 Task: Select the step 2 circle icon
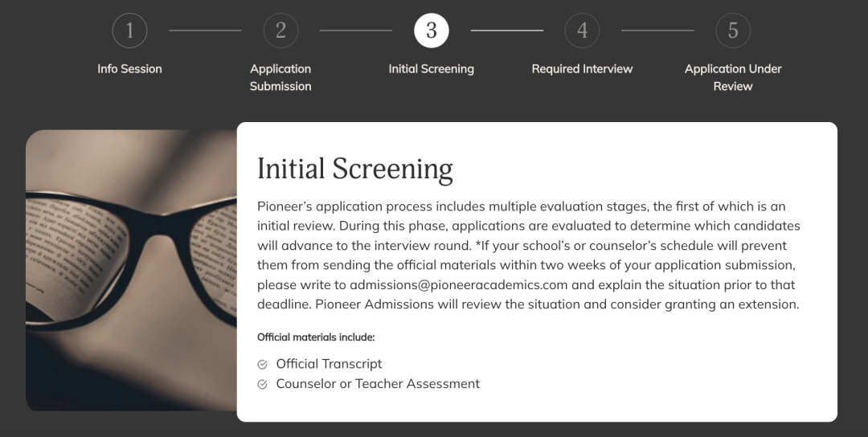pyautogui.click(x=280, y=31)
